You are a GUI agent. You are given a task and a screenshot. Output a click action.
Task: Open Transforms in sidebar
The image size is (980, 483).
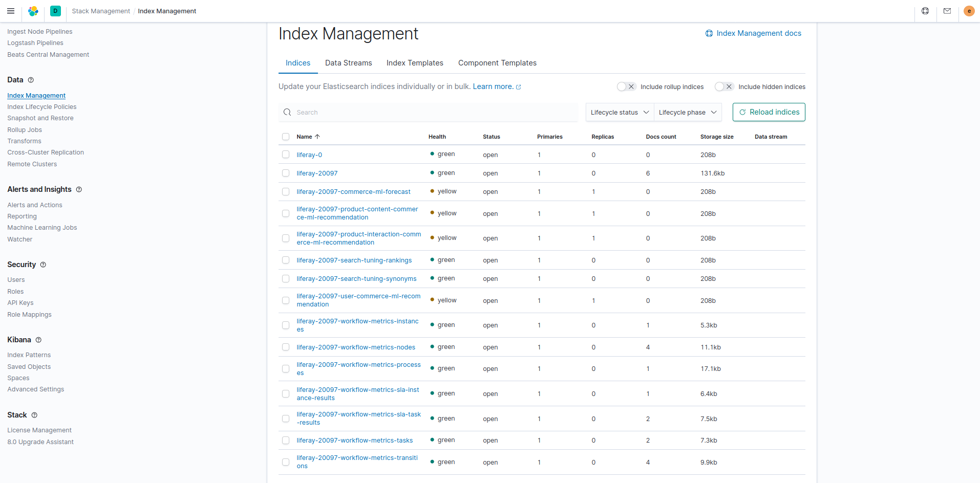tap(24, 141)
